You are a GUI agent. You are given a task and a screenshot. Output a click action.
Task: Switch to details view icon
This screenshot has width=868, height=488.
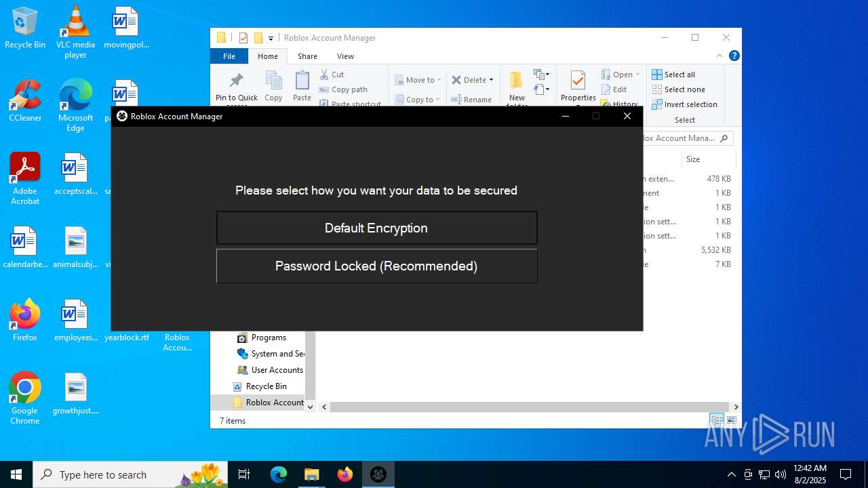[x=717, y=421]
